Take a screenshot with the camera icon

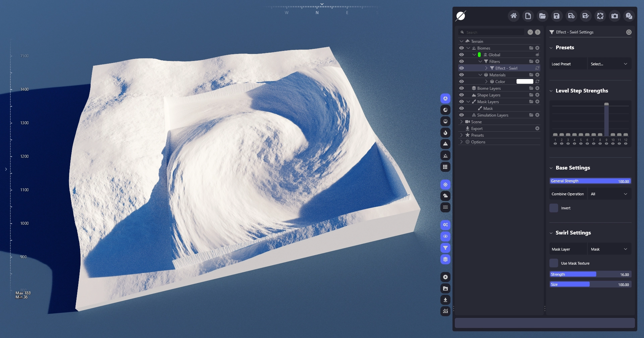tap(614, 16)
